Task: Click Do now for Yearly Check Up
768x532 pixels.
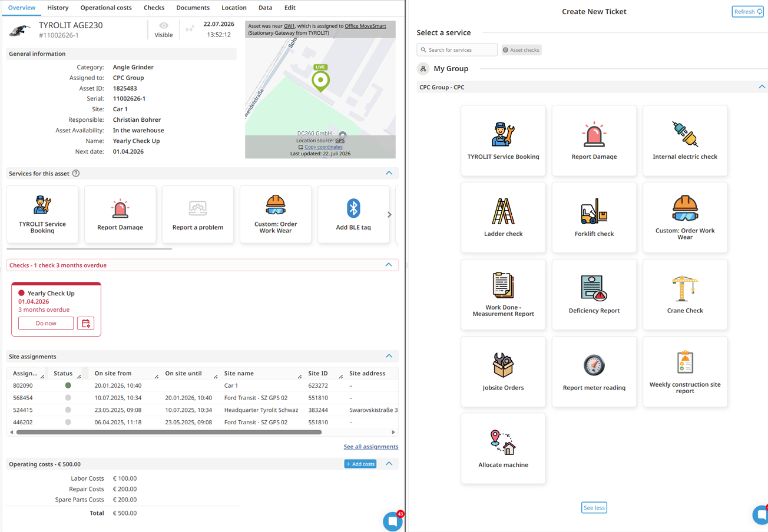Action: click(46, 323)
